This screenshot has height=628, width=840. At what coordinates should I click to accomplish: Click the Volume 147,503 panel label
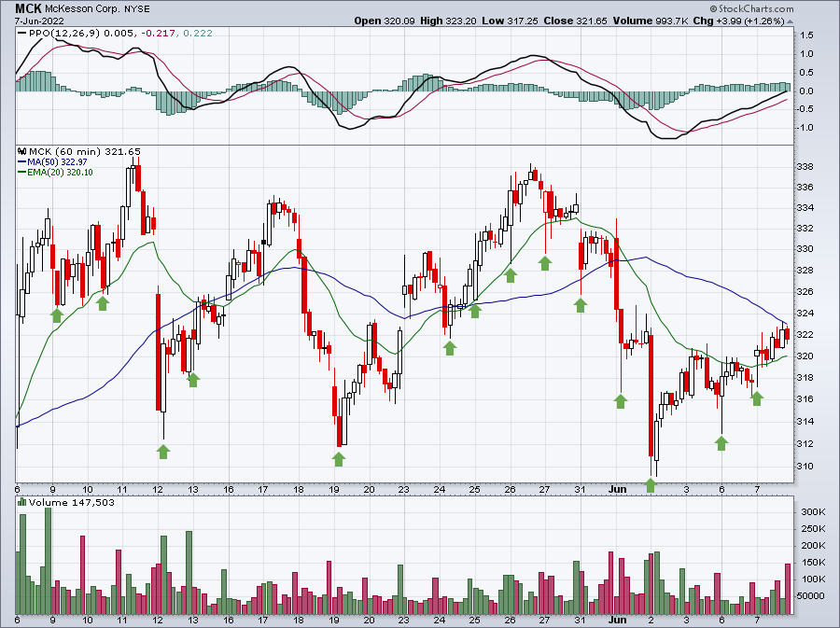(x=72, y=502)
